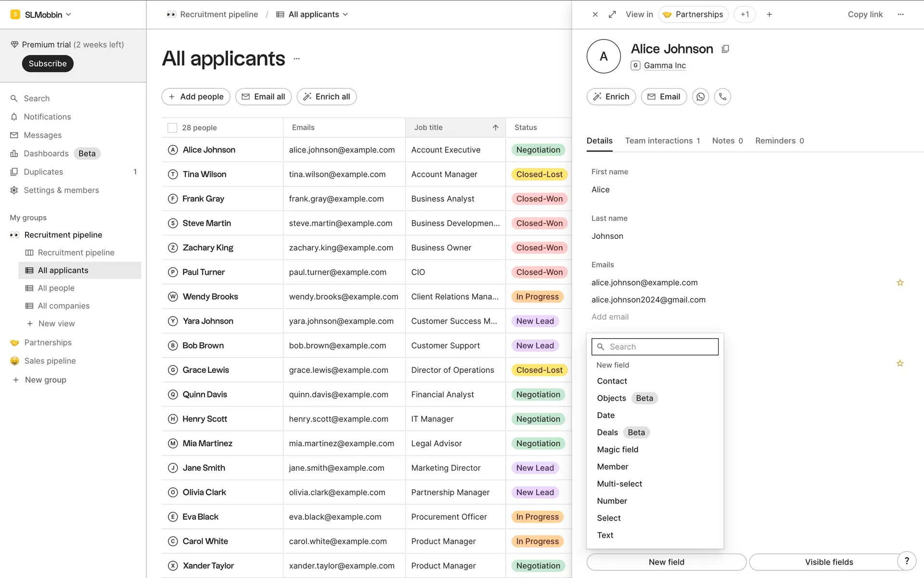Start a WhatsApp chat with Alice Johnson
The height and width of the screenshot is (578, 924).
(700, 96)
